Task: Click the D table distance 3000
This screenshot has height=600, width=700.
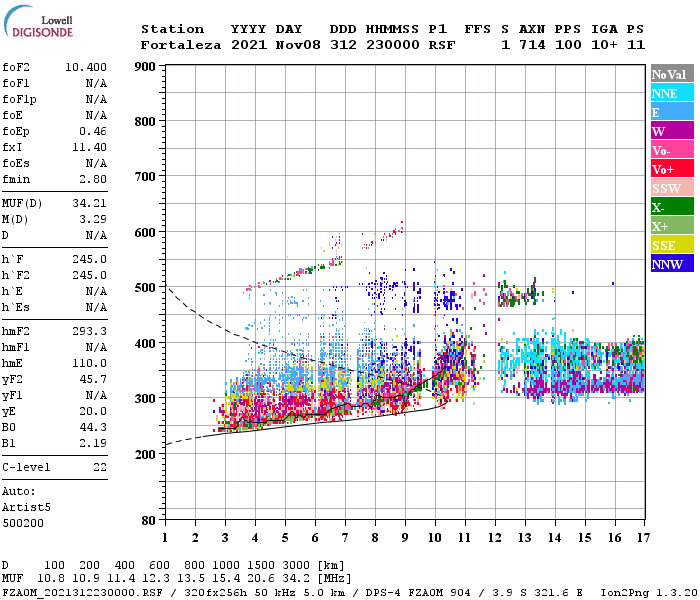Action: [296, 566]
